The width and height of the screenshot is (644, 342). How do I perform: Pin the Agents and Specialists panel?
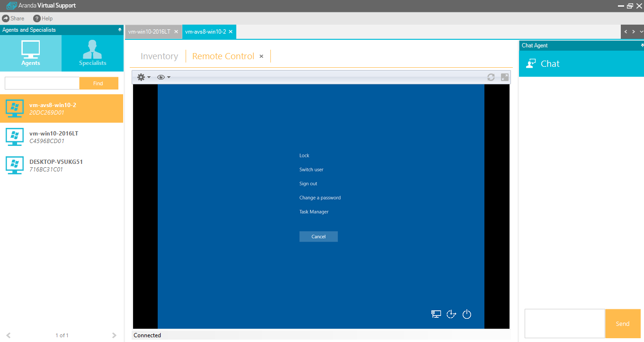point(120,30)
